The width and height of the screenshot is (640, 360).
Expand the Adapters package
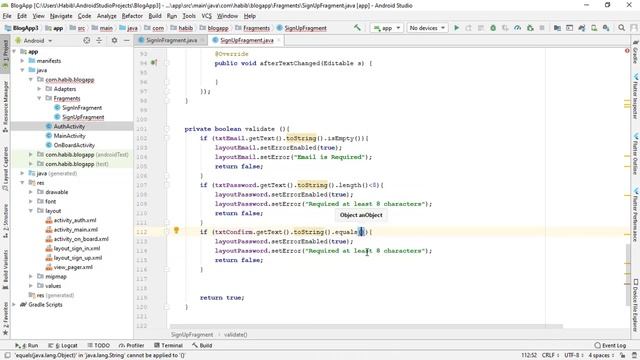pyautogui.click(x=39, y=89)
